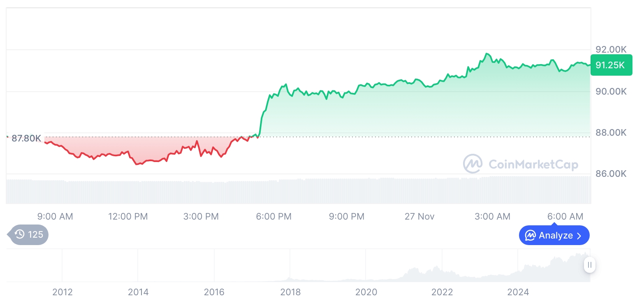Click the green 91.25K current price tag
Viewport: 644px width, 301px height.
click(611, 65)
